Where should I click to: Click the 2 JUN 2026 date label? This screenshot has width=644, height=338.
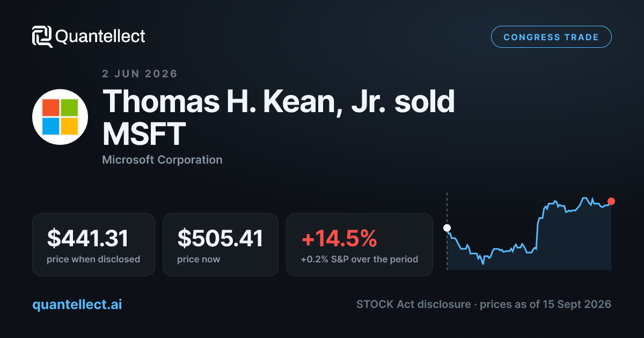(x=140, y=74)
